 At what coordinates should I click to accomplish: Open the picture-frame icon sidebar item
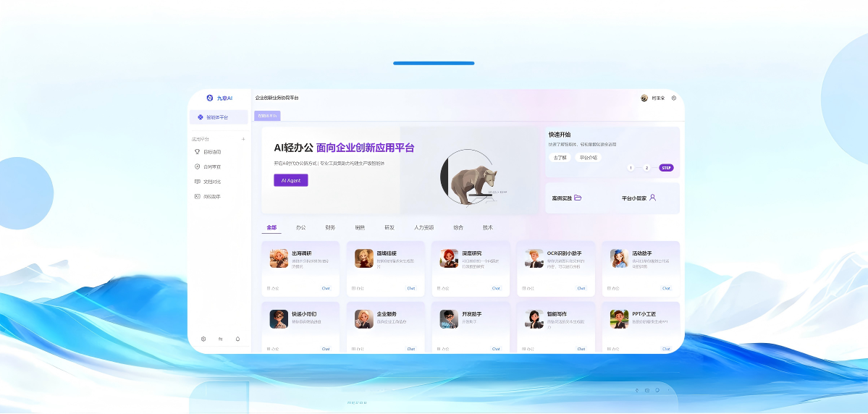tap(197, 196)
